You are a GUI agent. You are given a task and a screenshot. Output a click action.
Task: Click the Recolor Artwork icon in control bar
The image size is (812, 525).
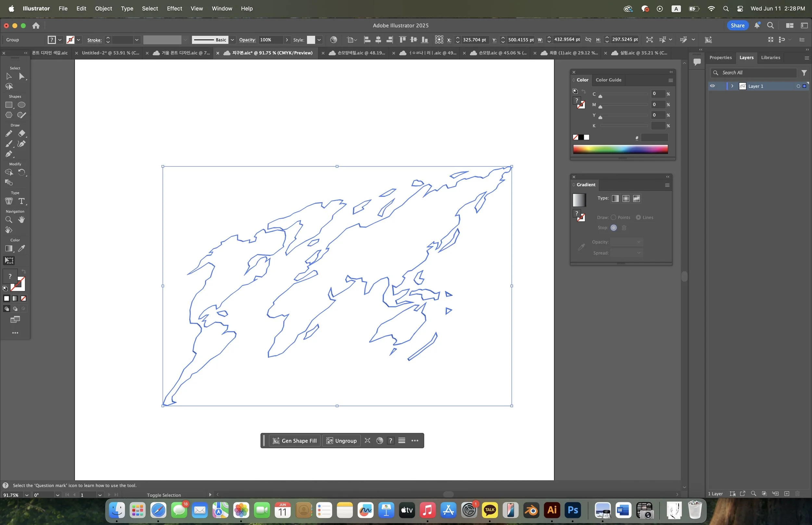coord(333,40)
